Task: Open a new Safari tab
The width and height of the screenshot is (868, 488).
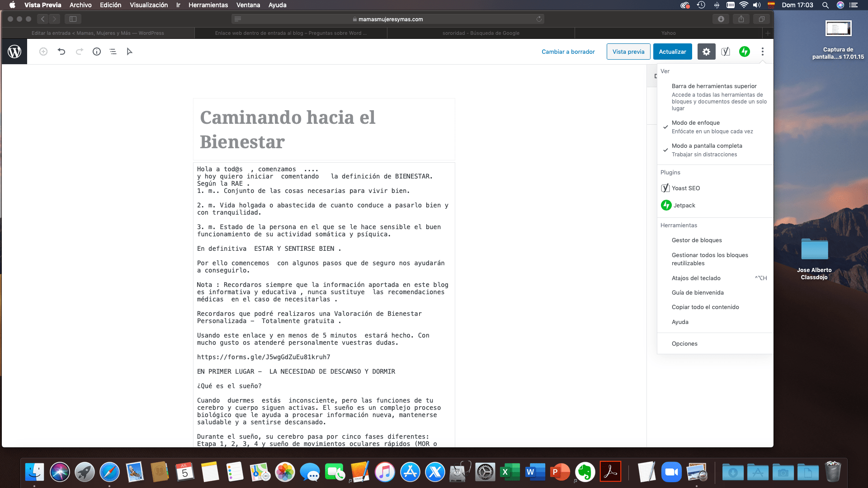Action: 768,33
